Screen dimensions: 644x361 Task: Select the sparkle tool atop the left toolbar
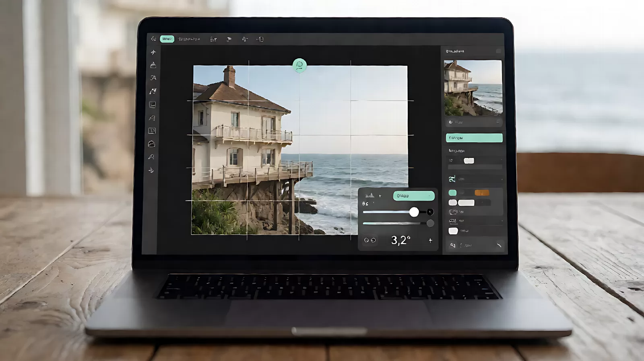[153, 52]
